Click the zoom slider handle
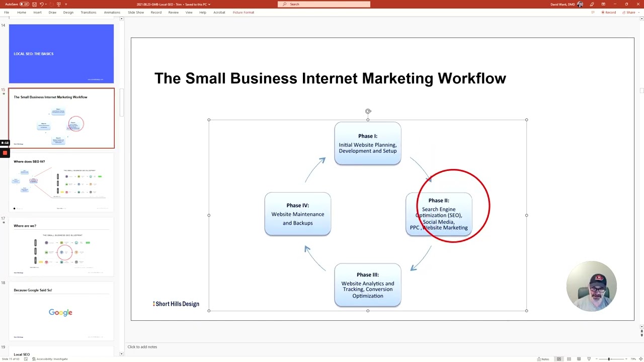644x362 pixels. pos(609,359)
